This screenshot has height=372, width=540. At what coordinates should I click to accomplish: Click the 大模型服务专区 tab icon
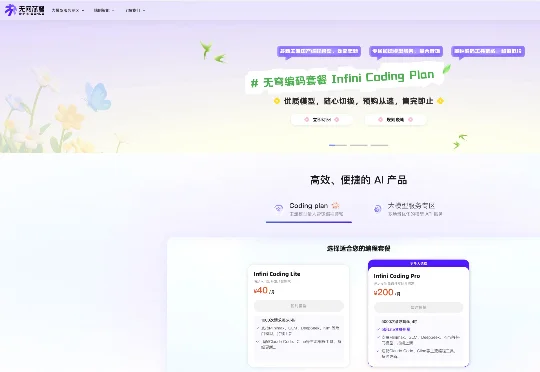pos(377,209)
